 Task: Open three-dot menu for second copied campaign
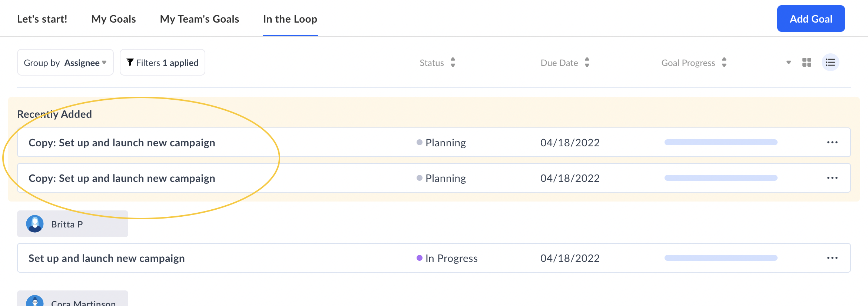(832, 178)
